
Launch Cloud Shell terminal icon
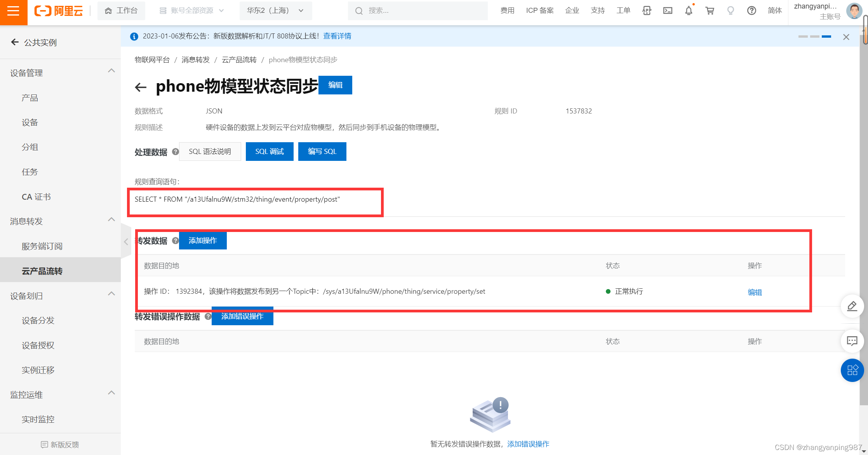[667, 10]
